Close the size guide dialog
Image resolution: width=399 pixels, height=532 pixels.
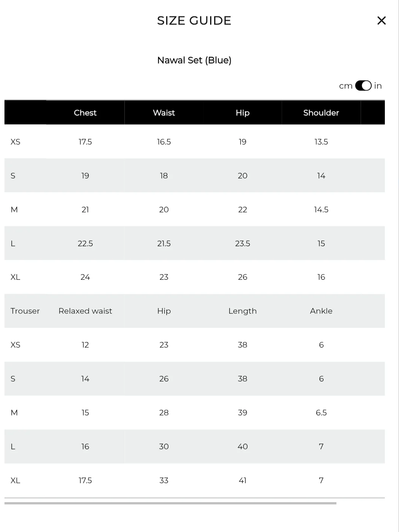pyautogui.click(x=381, y=20)
